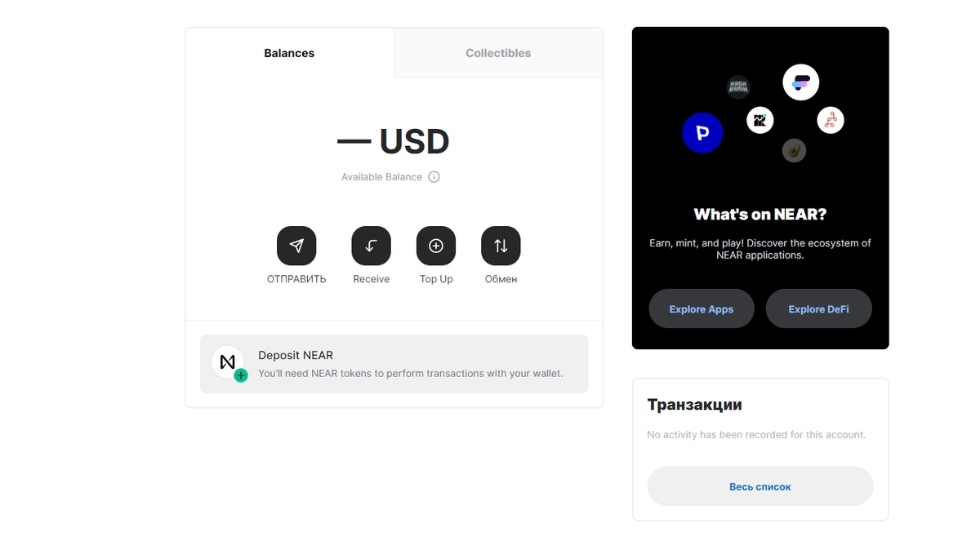This screenshot has height=555, width=980.
Task: Click the What's on NEAR? heading
Action: point(760,215)
